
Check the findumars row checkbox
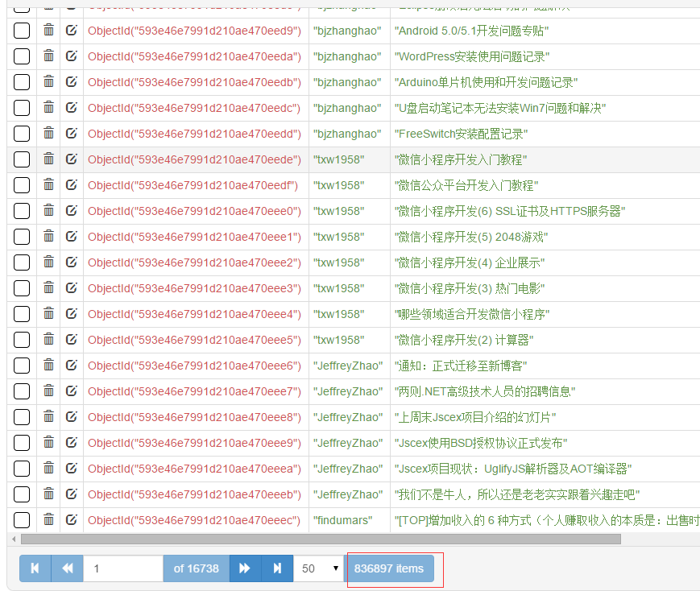point(22,520)
